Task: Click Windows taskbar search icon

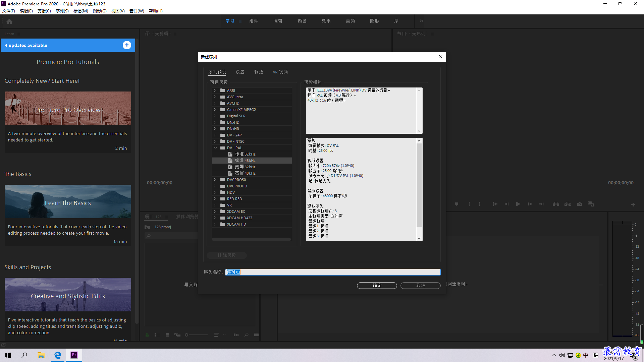Action: pyautogui.click(x=24, y=355)
